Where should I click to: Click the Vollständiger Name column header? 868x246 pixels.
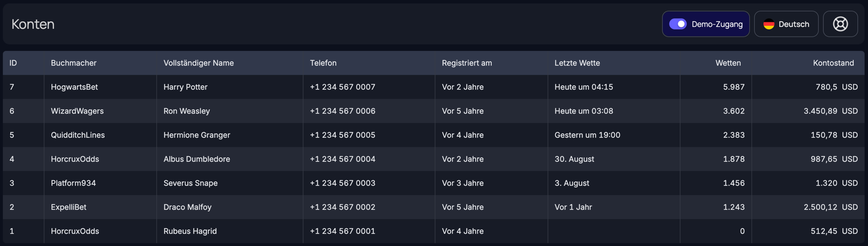(x=198, y=63)
